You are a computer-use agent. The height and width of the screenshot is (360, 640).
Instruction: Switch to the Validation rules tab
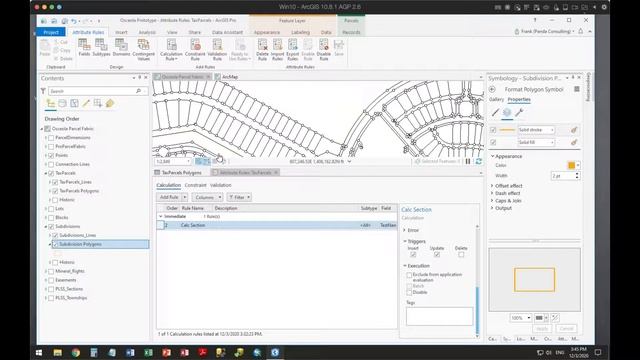(x=220, y=185)
